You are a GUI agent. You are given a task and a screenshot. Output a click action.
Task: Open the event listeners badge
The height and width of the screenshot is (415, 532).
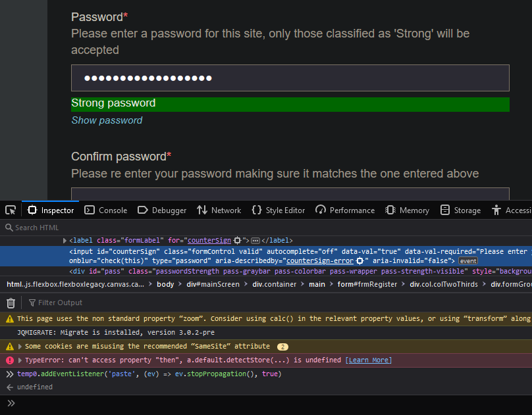pyautogui.click(x=468, y=261)
